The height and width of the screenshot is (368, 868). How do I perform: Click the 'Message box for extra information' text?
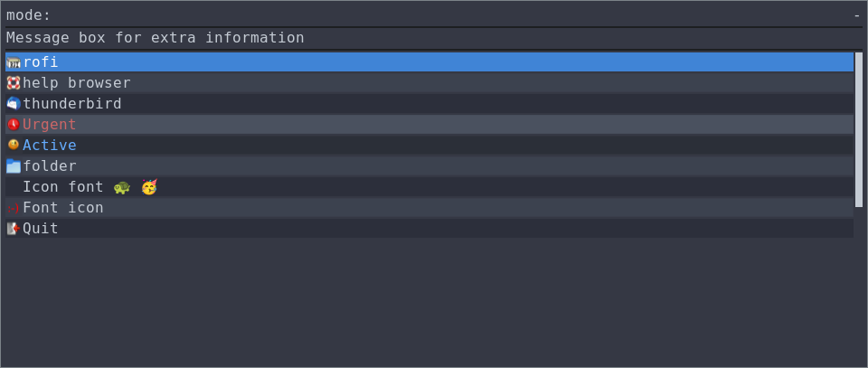click(x=156, y=38)
